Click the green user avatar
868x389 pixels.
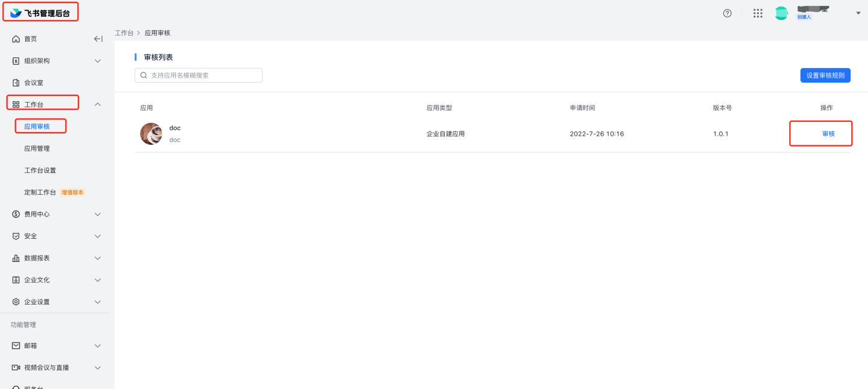click(x=781, y=13)
